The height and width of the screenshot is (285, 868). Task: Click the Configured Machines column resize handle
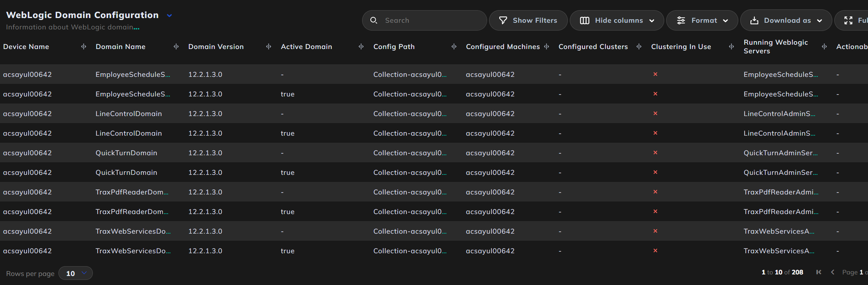(x=546, y=47)
